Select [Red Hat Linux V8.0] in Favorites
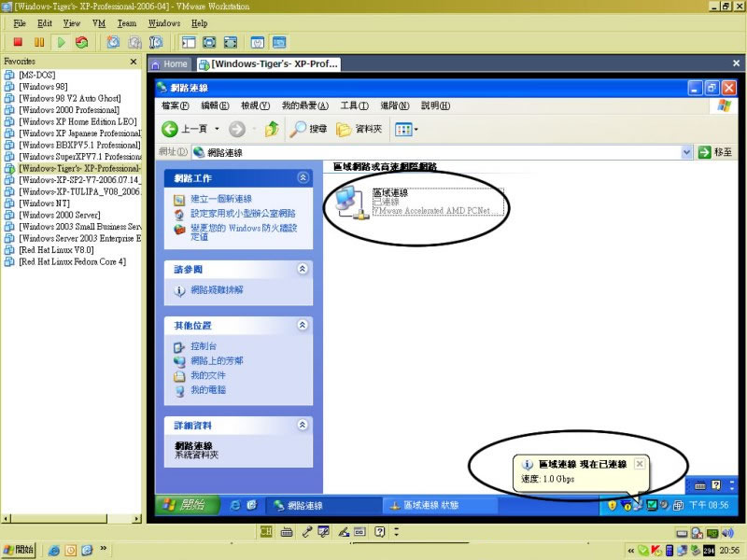This screenshot has height=560, width=747. pos(56,250)
